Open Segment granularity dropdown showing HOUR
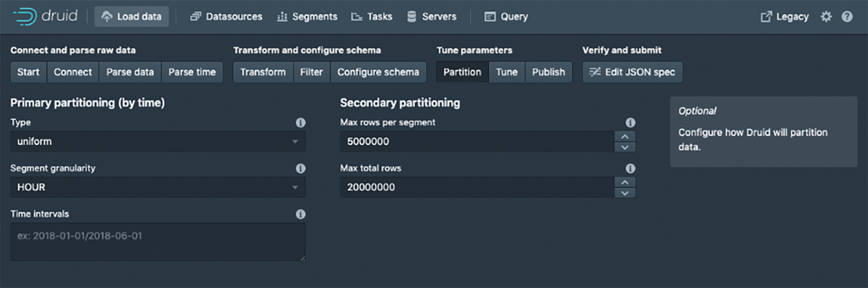The image size is (868, 288). 157,187
